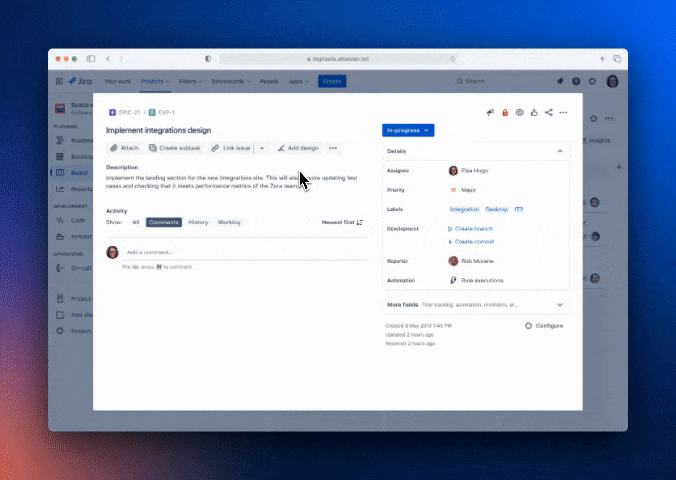
Task: Click the Backlog sidebar icon
Action: (x=60, y=157)
